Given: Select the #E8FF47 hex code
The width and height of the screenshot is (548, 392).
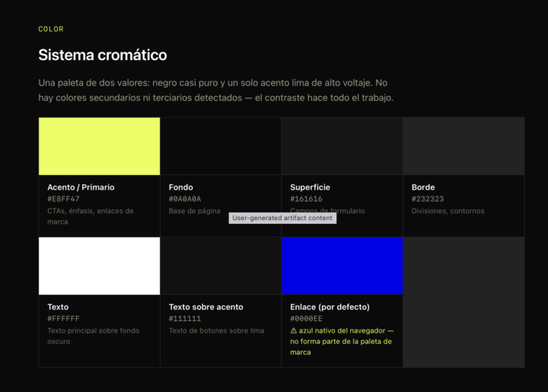Looking at the screenshot, I should click(x=64, y=199).
